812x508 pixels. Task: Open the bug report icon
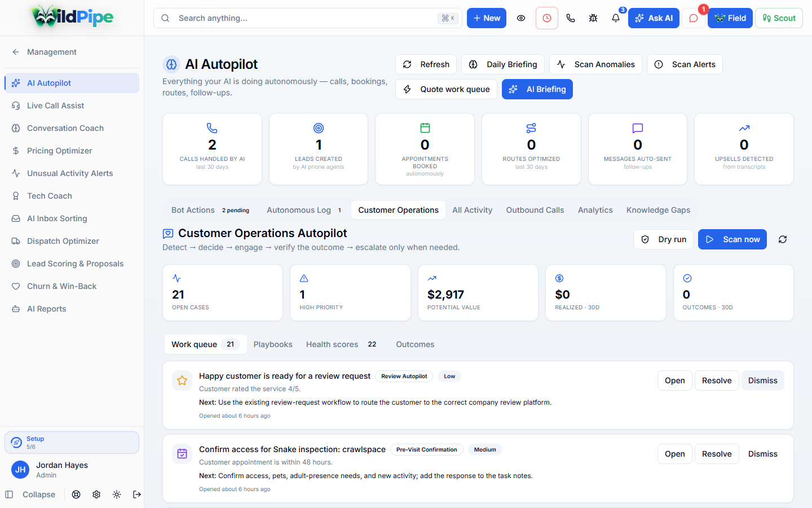pos(593,18)
